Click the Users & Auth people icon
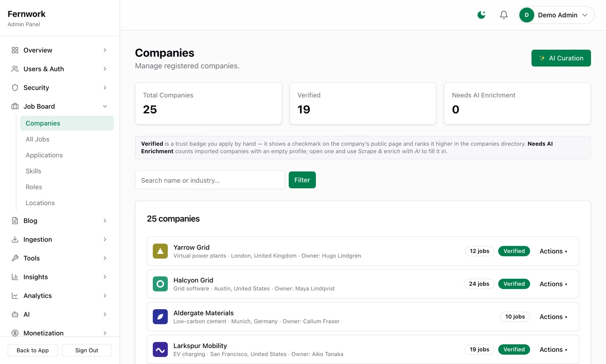Viewport: 606px width, 364px height. (x=15, y=69)
